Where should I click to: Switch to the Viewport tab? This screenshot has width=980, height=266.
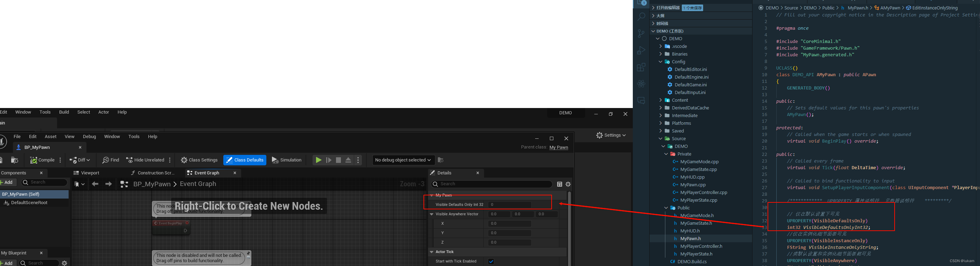87,173
